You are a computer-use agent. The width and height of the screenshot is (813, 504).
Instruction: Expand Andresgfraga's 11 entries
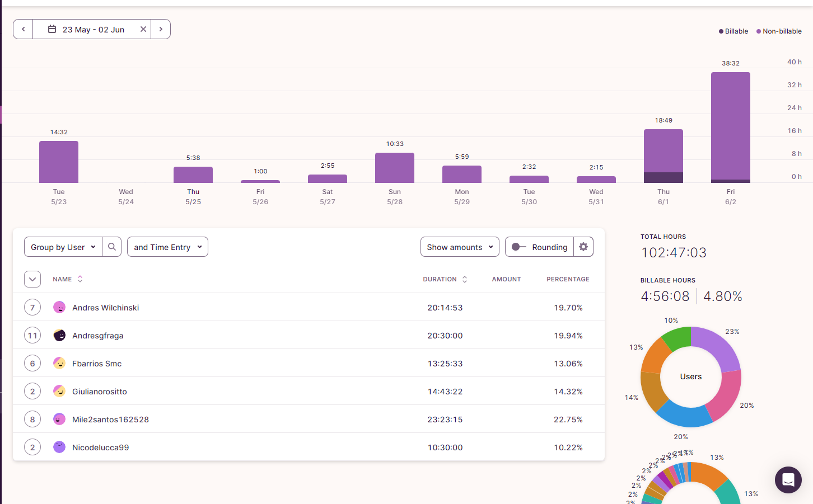pyautogui.click(x=32, y=335)
